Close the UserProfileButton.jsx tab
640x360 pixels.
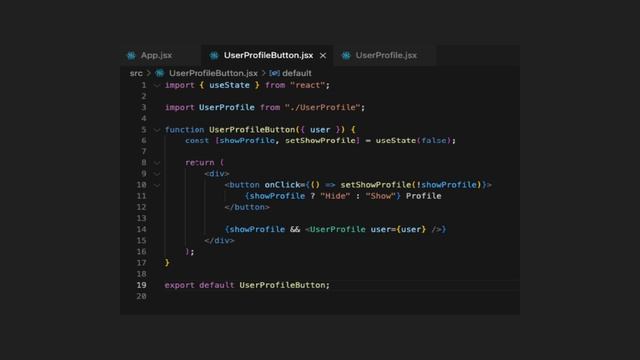(x=323, y=56)
